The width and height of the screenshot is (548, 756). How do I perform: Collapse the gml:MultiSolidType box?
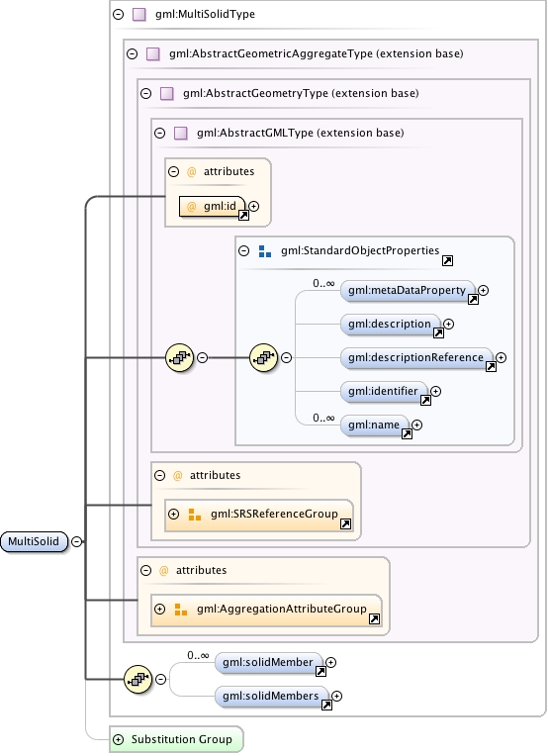pyautogui.click(x=118, y=15)
